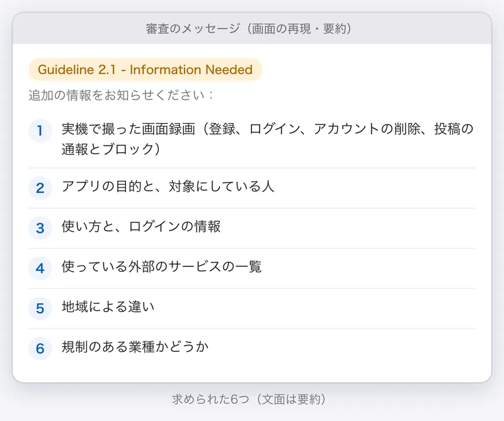Image resolution: width=504 pixels, height=421 pixels.
Task: Click the number 3 circle badge
Action: [40, 228]
